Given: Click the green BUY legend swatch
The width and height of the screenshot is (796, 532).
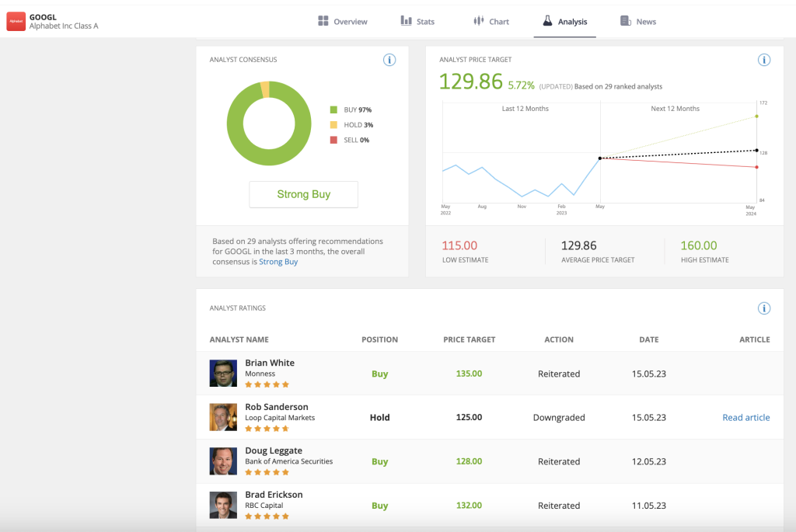Looking at the screenshot, I should pyautogui.click(x=333, y=110).
